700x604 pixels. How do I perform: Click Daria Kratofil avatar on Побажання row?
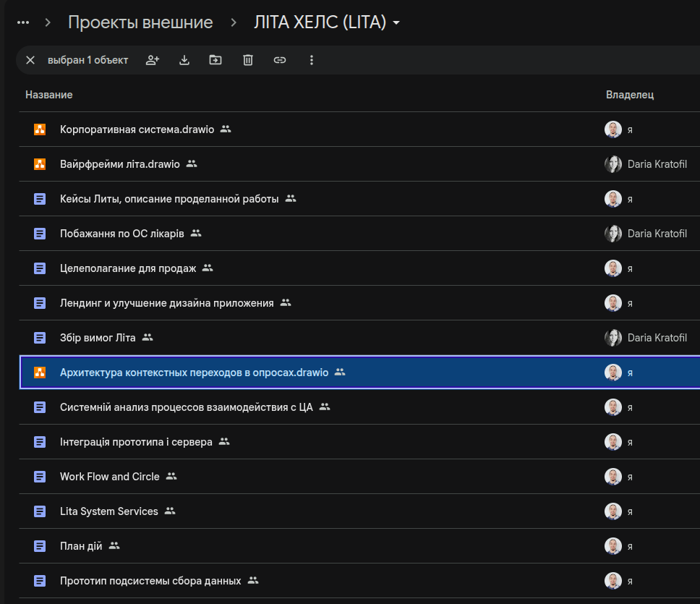pyautogui.click(x=613, y=234)
